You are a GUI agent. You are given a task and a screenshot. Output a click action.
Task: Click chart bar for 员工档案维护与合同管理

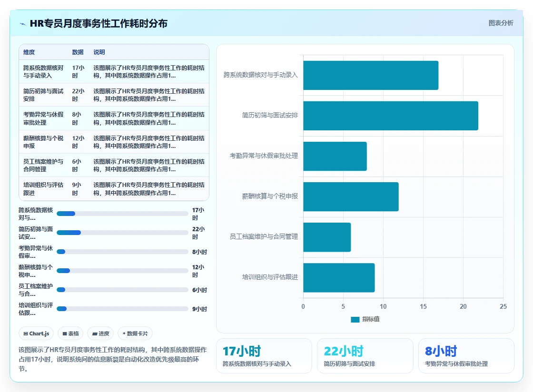click(326, 237)
